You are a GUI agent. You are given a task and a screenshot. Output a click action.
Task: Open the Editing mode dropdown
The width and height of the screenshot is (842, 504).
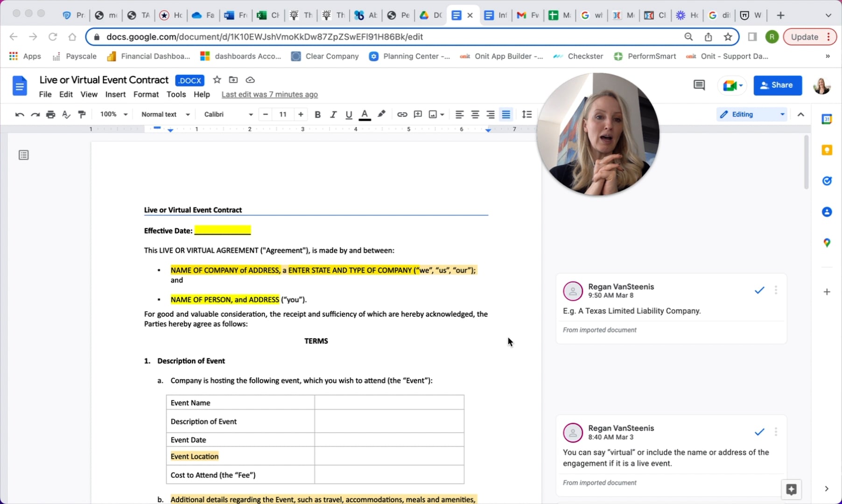click(752, 114)
